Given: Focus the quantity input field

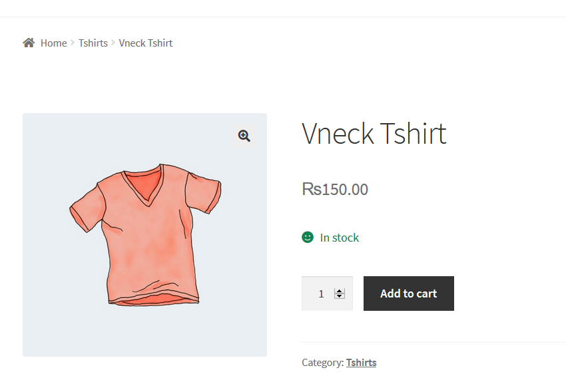Looking at the screenshot, I should 327,294.
